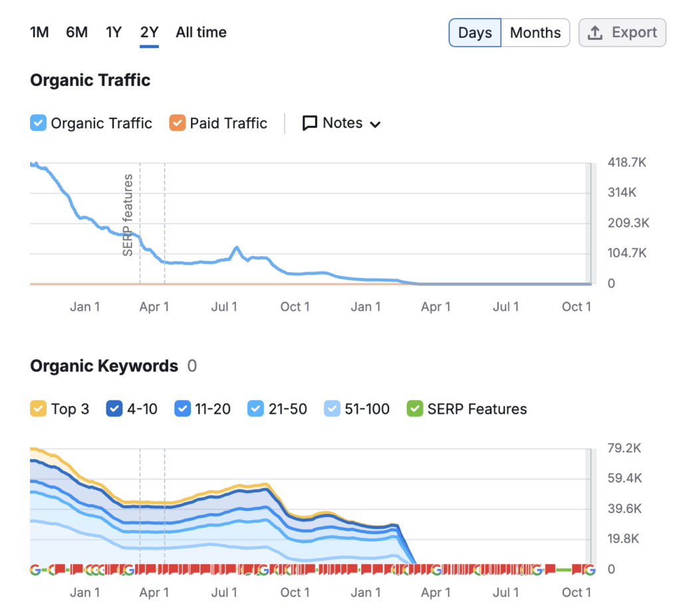The width and height of the screenshot is (681, 616).
Task: Click the Export upload icon
Action: point(596,33)
